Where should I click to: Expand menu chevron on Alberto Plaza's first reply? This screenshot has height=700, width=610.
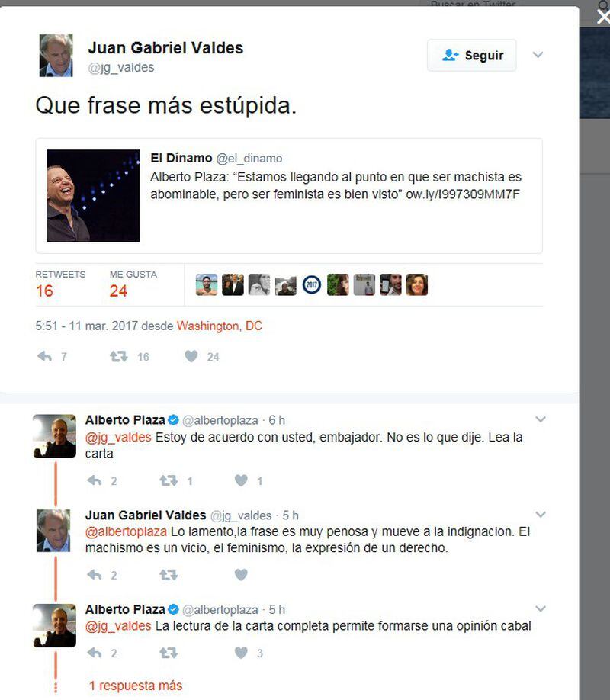541,419
